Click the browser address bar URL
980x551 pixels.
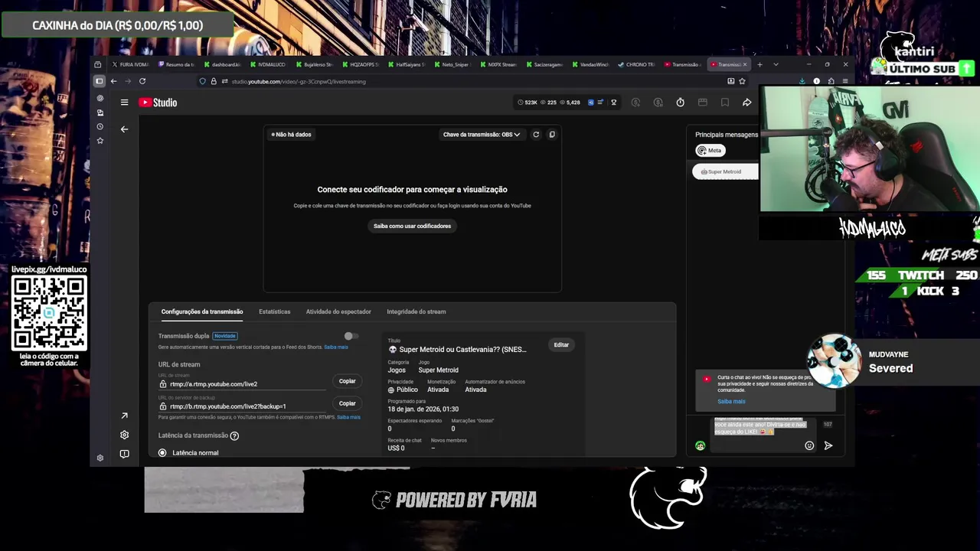(299, 81)
